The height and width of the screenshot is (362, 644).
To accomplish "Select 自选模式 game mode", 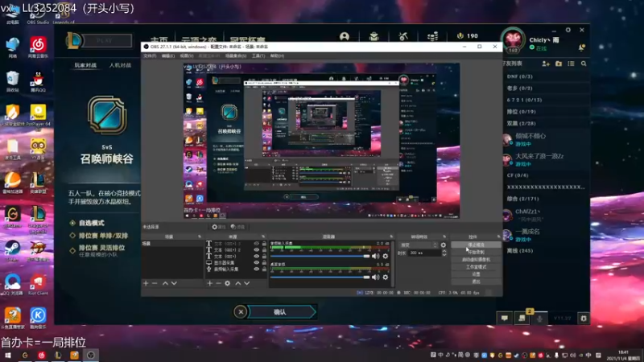I will [91, 223].
